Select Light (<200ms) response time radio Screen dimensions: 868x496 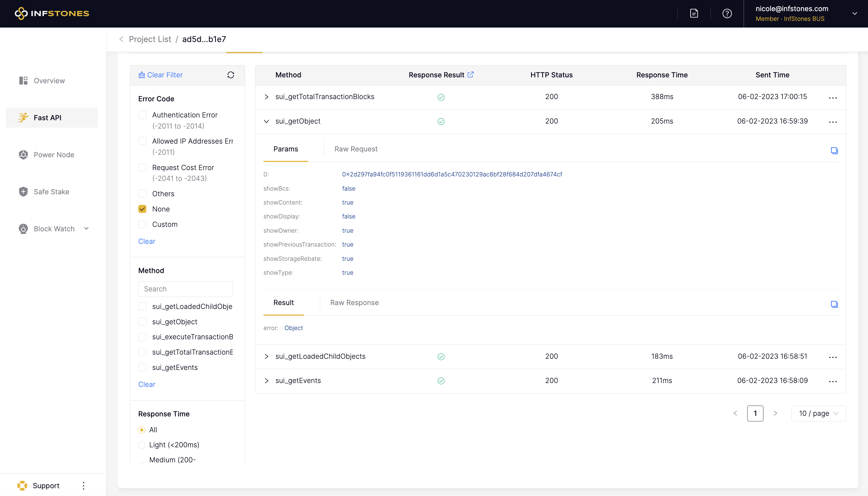142,445
